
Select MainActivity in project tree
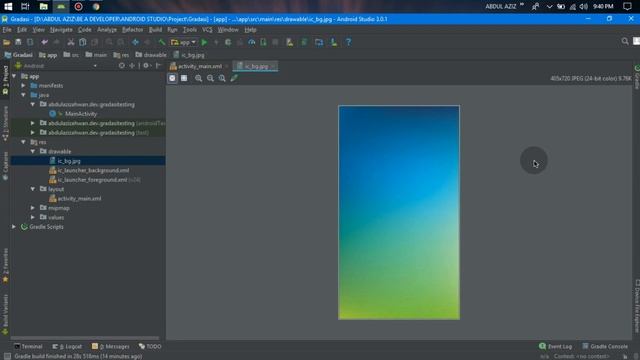(81, 114)
